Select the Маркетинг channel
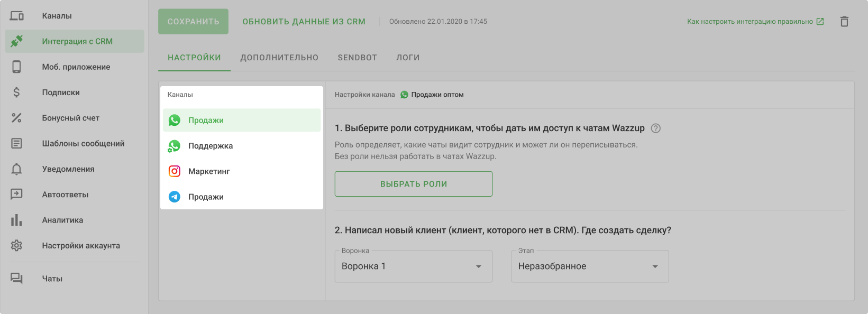Viewport: 868px width, 314px height. (242, 171)
